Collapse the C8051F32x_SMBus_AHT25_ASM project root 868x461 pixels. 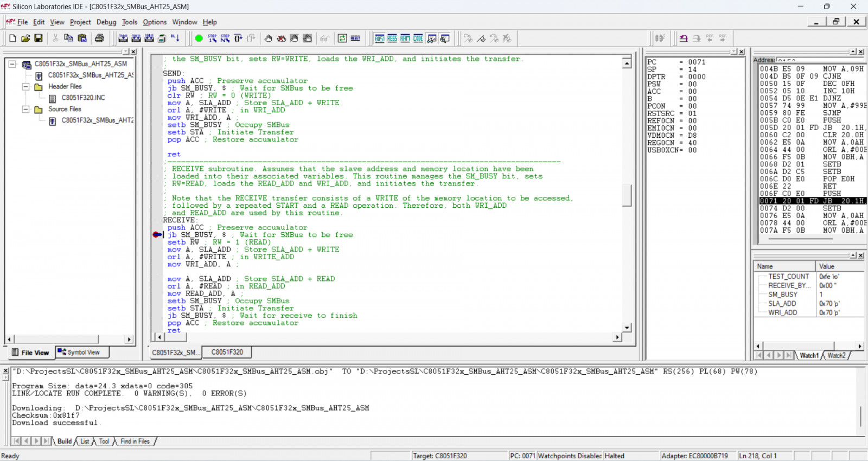click(12, 64)
